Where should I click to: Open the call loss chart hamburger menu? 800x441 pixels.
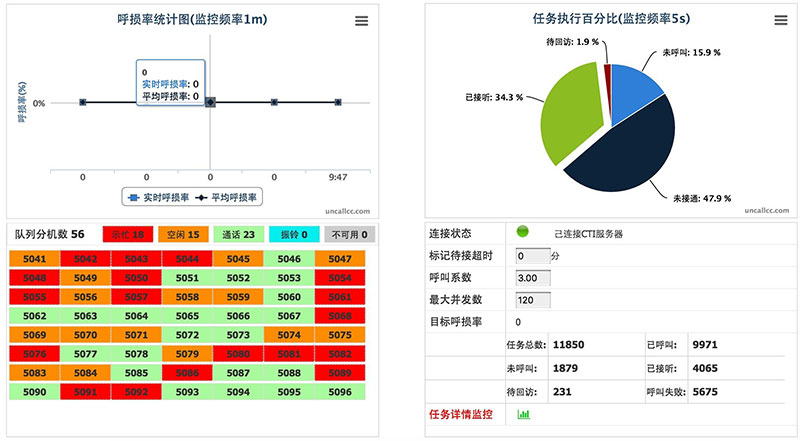click(x=361, y=21)
